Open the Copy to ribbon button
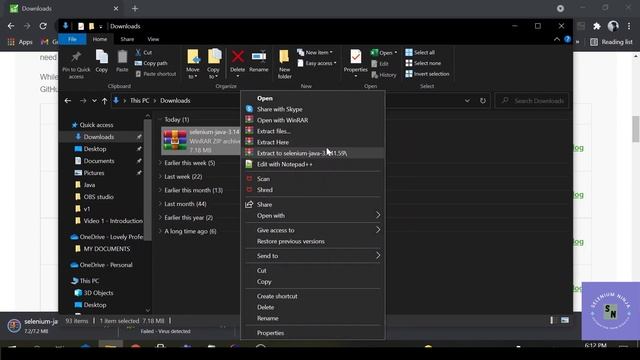Image resolution: width=640 pixels, height=360 pixels. coord(213,64)
